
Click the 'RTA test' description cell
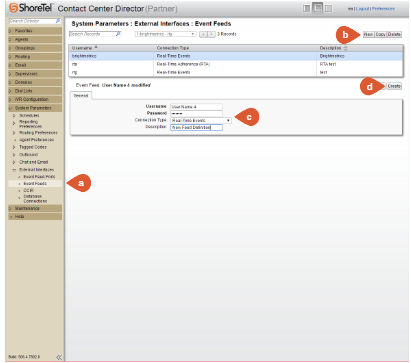pos(328,64)
